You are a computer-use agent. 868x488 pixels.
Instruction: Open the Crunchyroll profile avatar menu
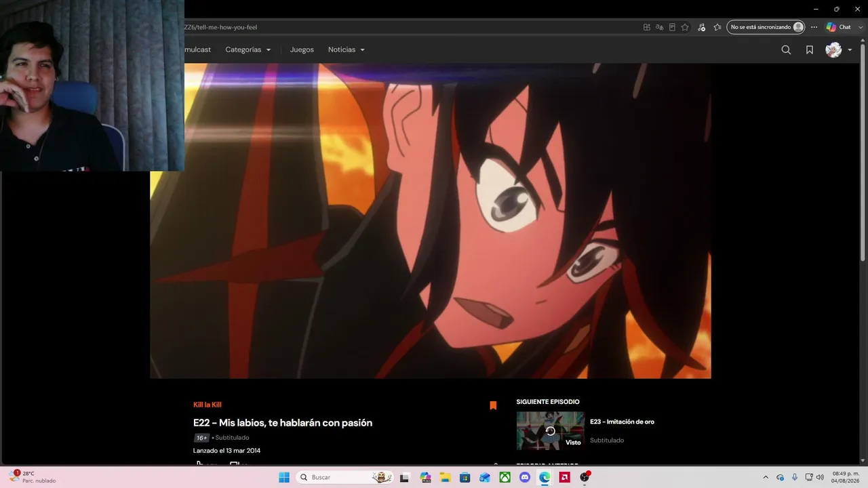pos(839,49)
